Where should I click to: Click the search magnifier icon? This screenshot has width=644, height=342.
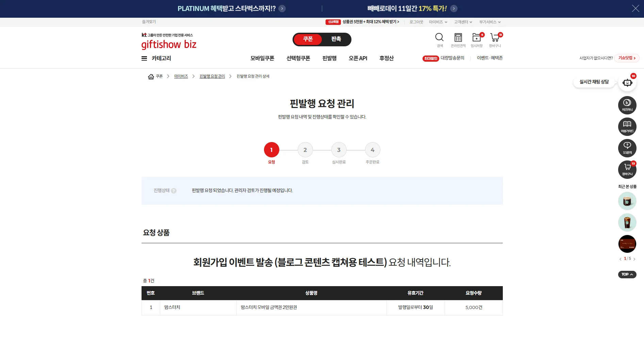coord(439,37)
